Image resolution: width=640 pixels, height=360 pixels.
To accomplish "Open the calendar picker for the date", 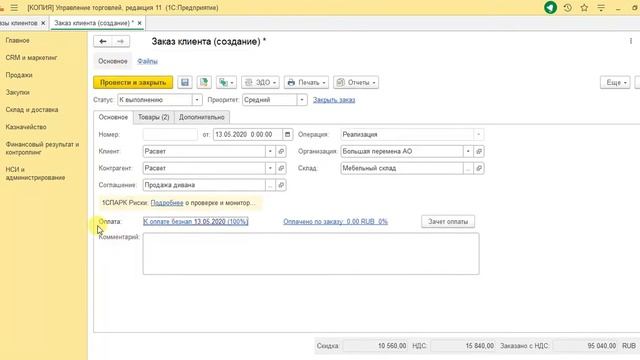I will pyautogui.click(x=287, y=134).
